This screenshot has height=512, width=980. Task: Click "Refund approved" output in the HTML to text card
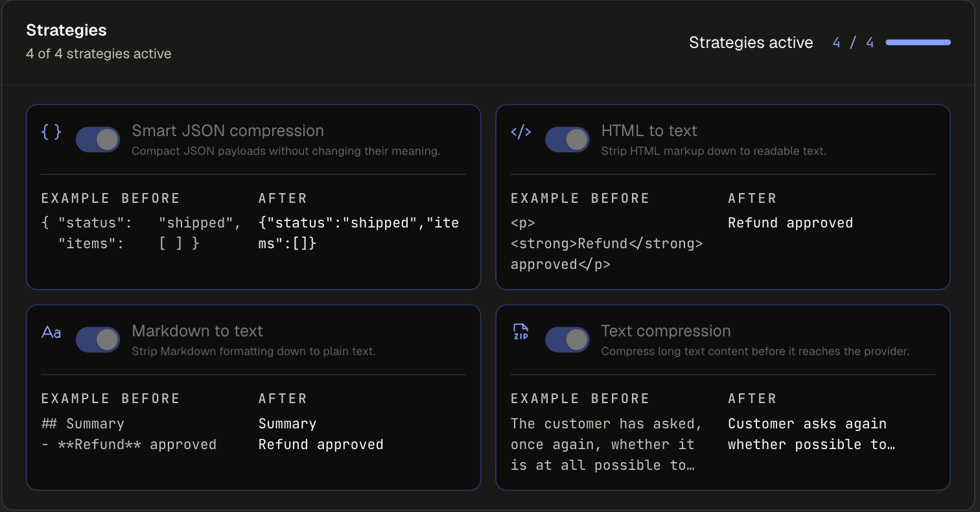pyautogui.click(x=790, y=223)
